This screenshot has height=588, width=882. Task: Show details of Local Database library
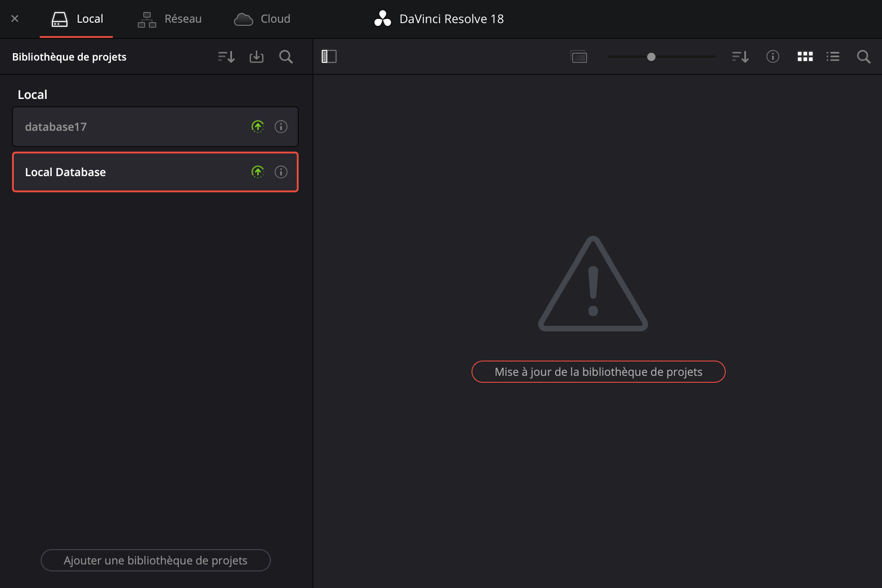(x=281, y=172)
